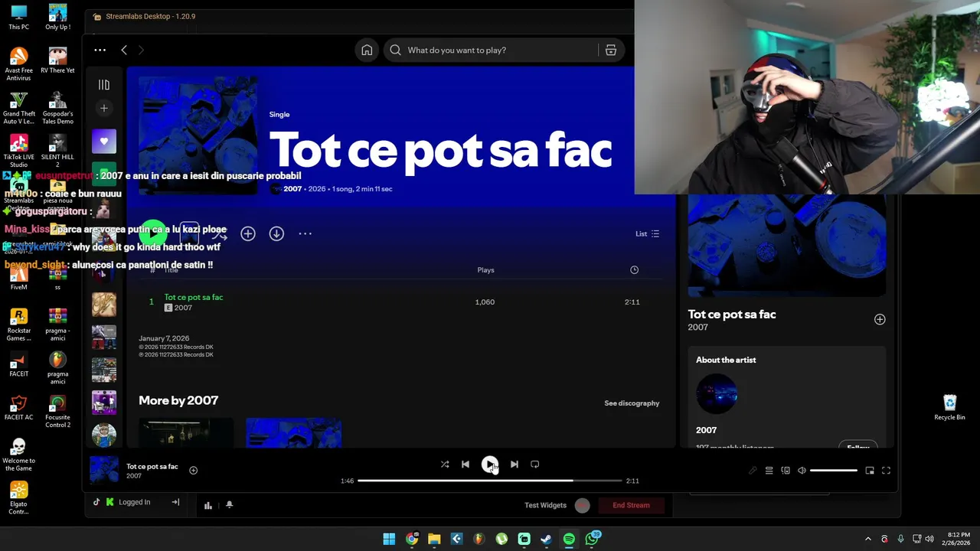Open the 2007 artist avatar in About panel

[x=717, y=394]
